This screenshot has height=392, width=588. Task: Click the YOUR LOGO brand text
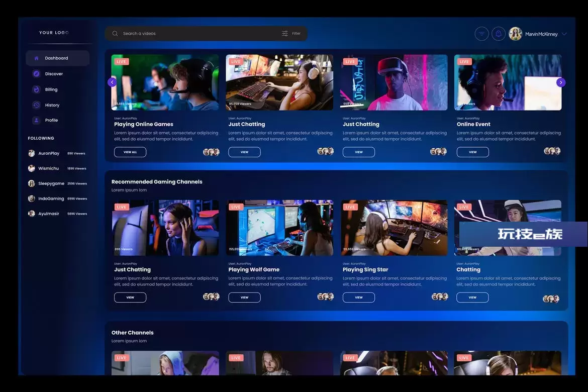pos(54,33)
